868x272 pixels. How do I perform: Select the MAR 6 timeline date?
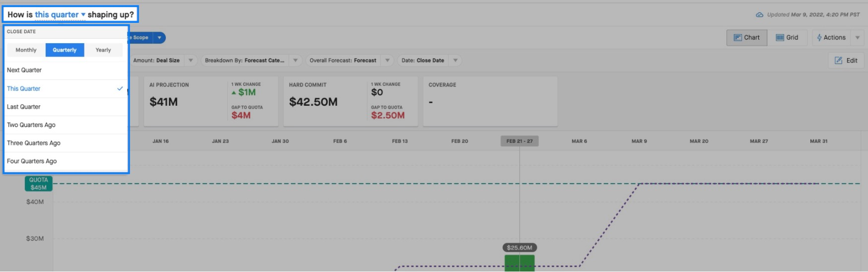pyautogui.click(x=579, y=141)
